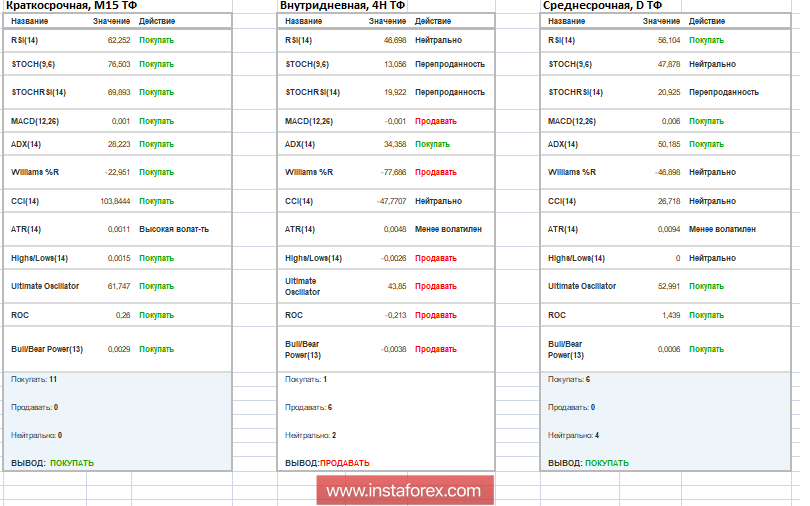Screen dimensions: 810x506
Task: Click 'Действие' header in D table
Action: pyautogui.click(x=707, y=21)
